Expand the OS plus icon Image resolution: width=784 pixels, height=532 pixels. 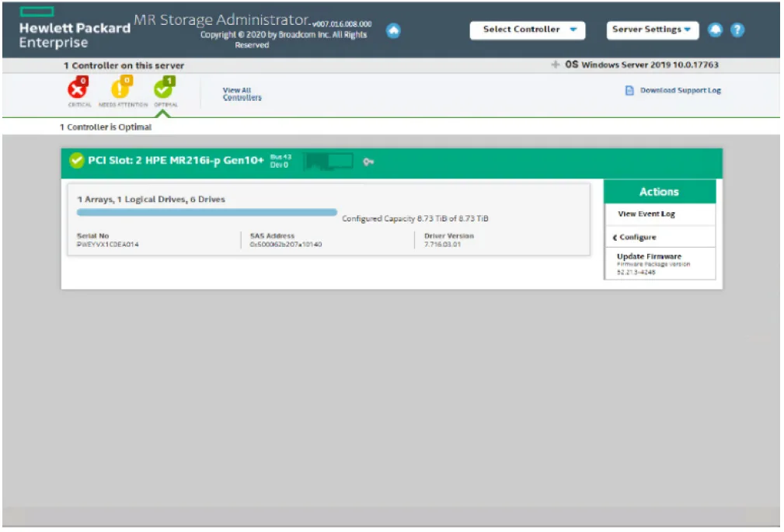(555, 64)
